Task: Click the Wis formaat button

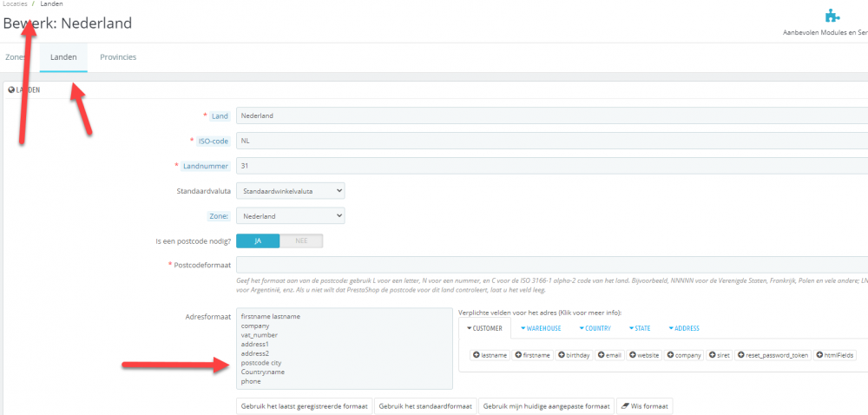Action: (644, 406)
